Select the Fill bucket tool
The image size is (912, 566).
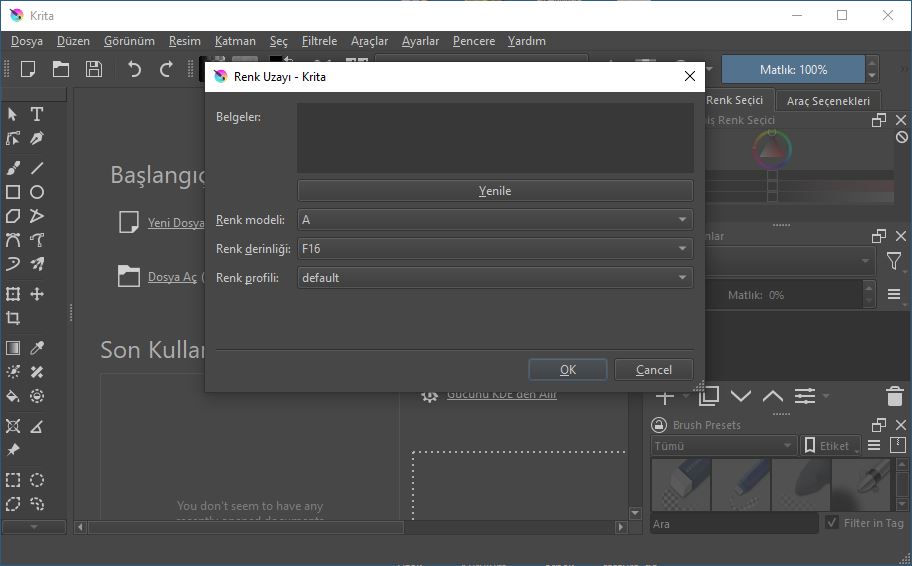[13, 396]
